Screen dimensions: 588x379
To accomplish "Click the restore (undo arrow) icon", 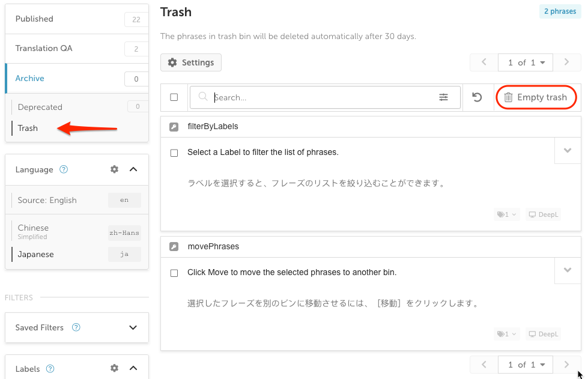I will pos(477,97).
